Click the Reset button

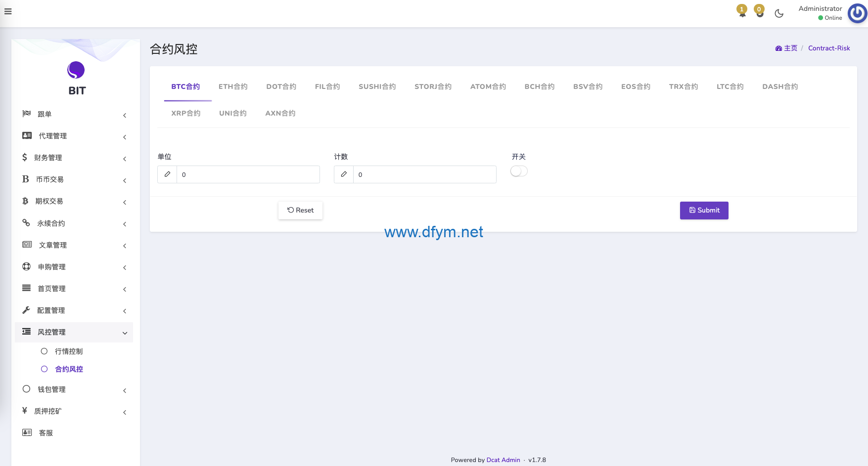pyautogui.click(x=300, y=210)
